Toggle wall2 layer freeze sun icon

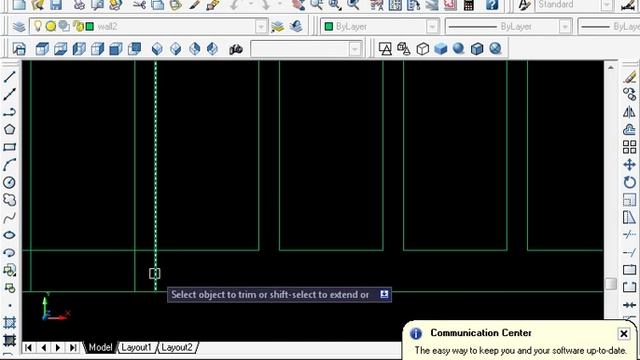coord(51,27)
